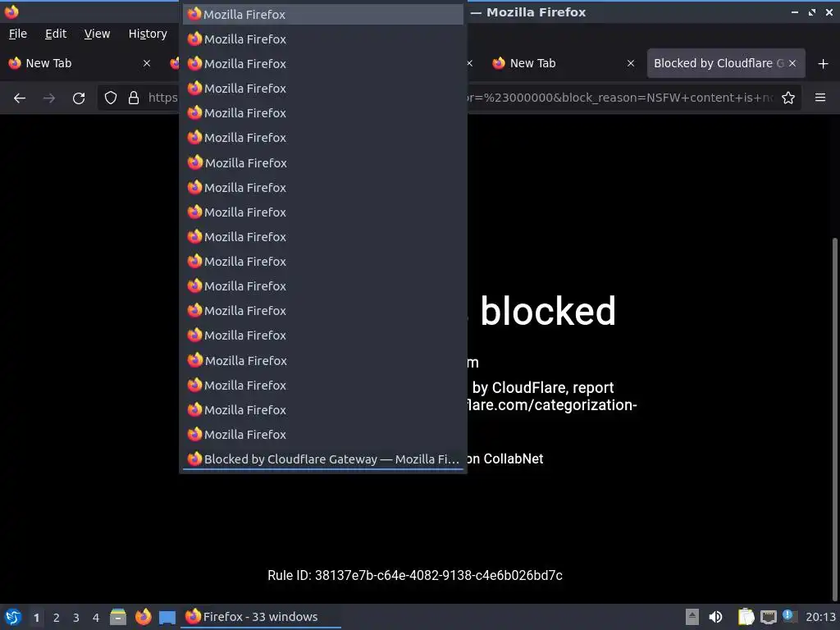Open the LXQt start menu

[x=13, y=617]
